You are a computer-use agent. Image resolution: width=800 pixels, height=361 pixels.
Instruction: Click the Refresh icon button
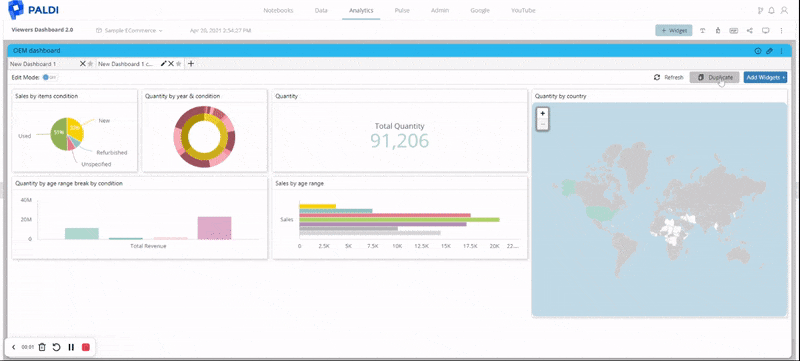tap(657, 78)
